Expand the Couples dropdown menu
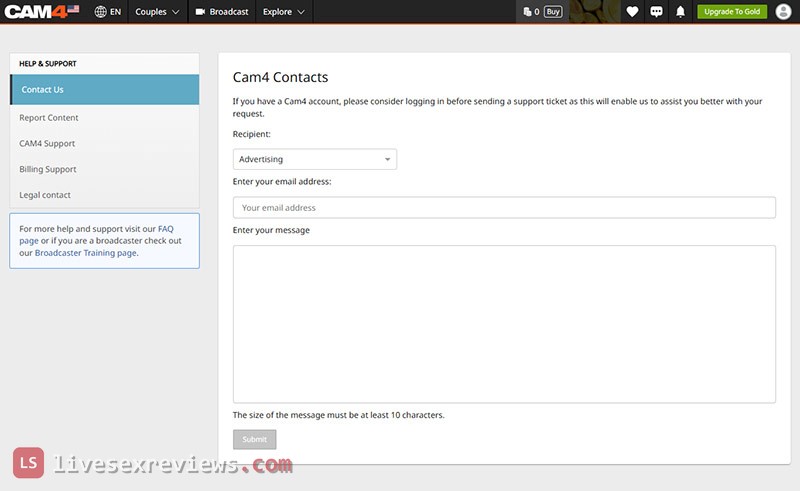 (x=157, y=12)
